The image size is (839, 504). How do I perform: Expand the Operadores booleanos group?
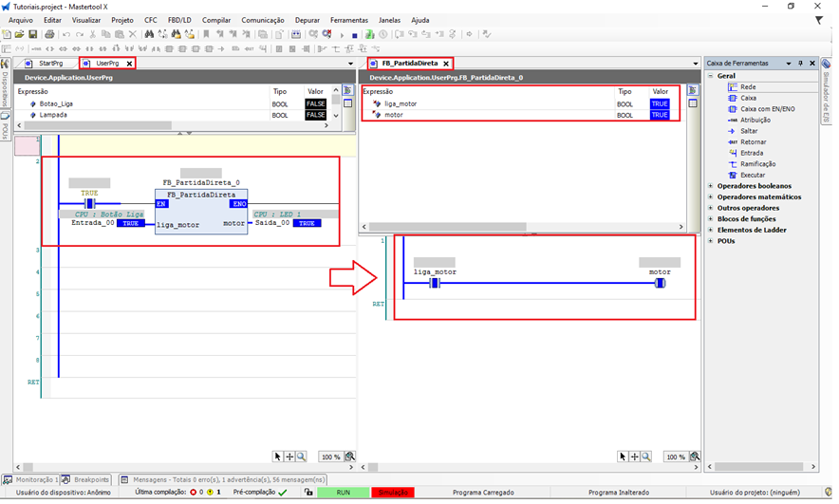tap(710, 186)
